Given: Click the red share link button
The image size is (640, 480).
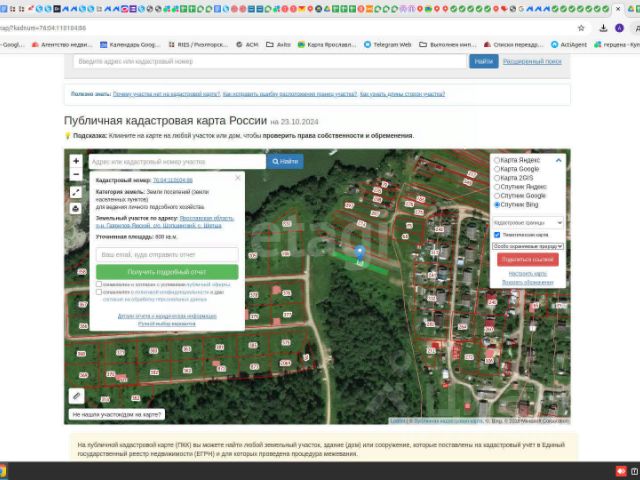Looking at the screenshot, I should (528, 260).
